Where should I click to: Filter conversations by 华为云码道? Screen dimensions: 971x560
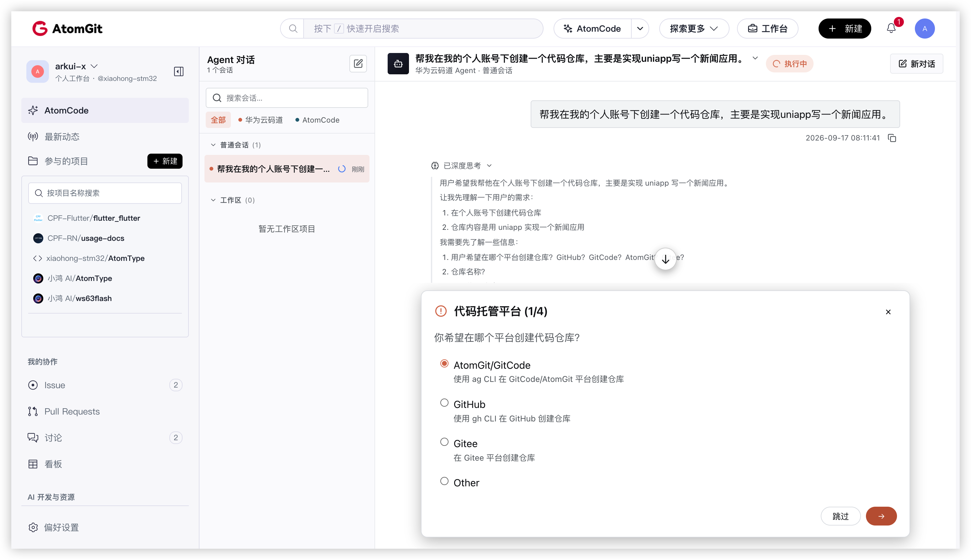pos(260,120)
